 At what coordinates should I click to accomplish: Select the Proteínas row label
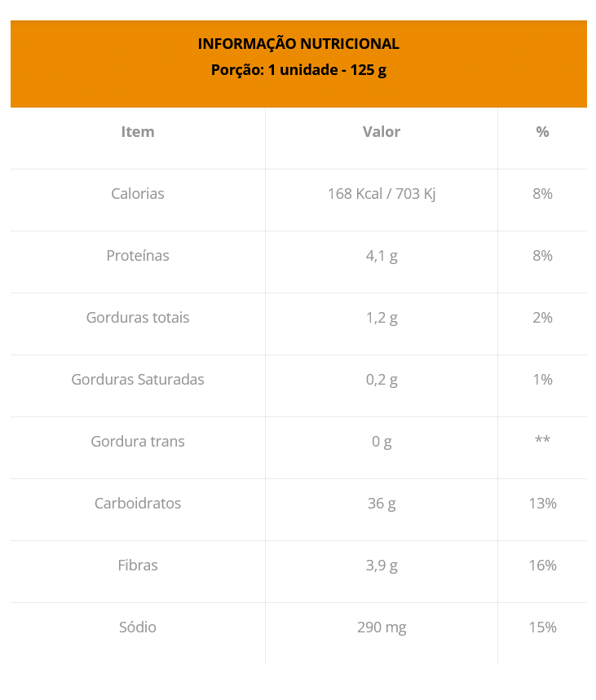pos(138,256)
